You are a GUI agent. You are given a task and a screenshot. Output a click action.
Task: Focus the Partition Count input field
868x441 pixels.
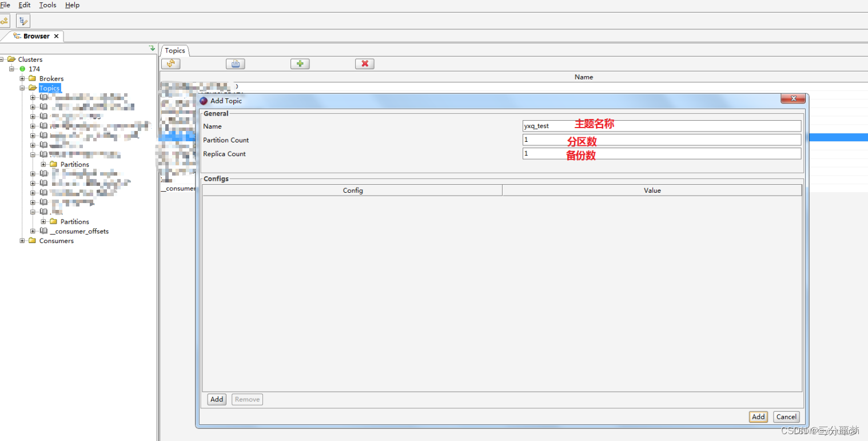662,140
